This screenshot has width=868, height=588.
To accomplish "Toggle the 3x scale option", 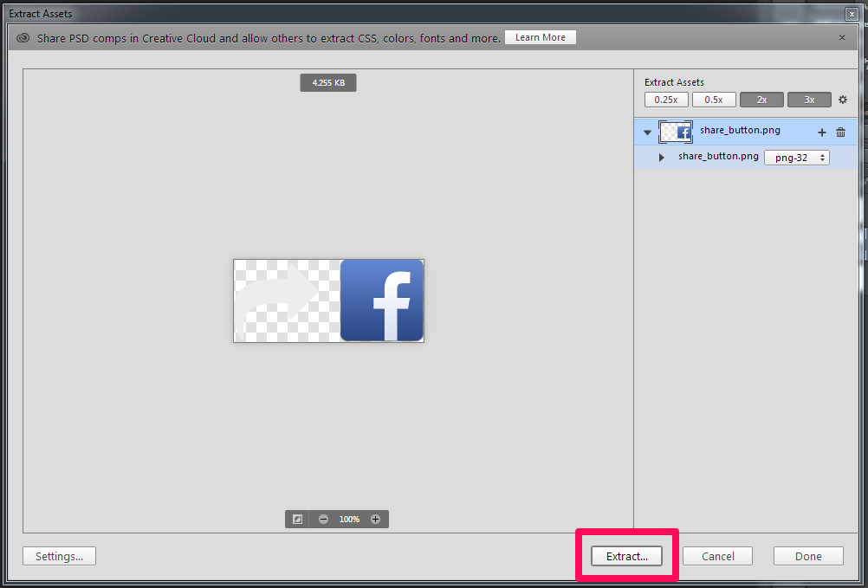I will (x=809, y=100).
